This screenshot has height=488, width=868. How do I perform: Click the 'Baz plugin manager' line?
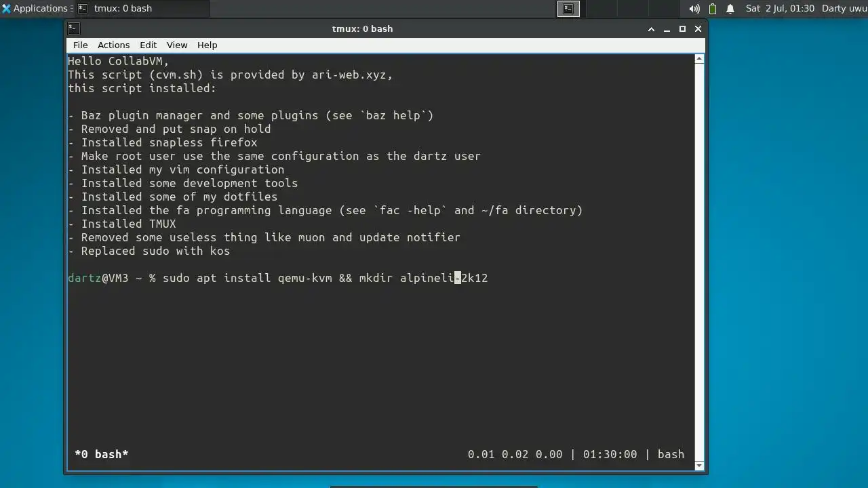tap(250, 115)
